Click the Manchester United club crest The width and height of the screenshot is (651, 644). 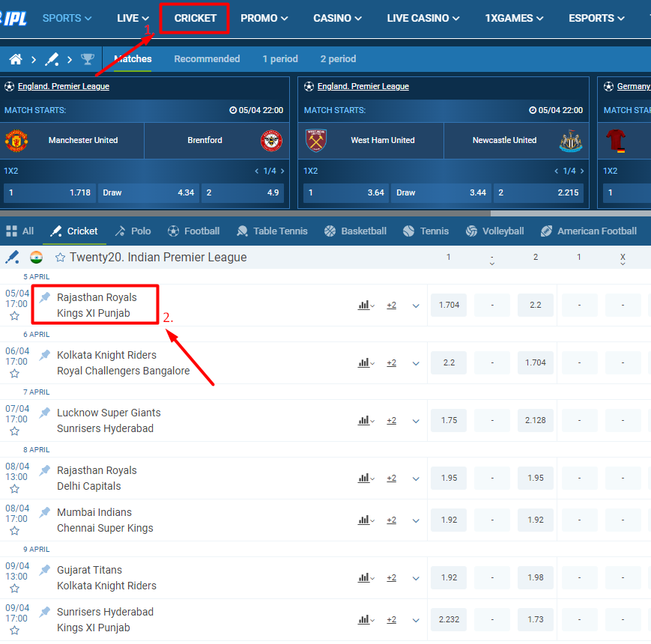coord(16,141)
